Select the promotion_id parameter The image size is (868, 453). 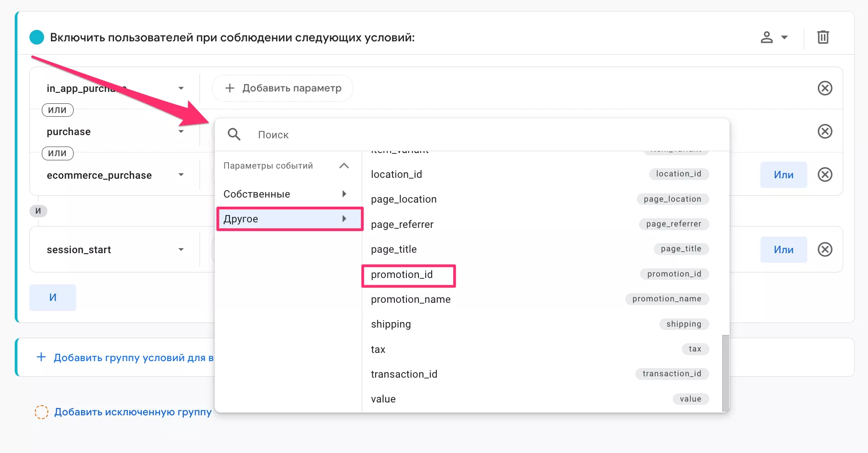click(402, 274)
